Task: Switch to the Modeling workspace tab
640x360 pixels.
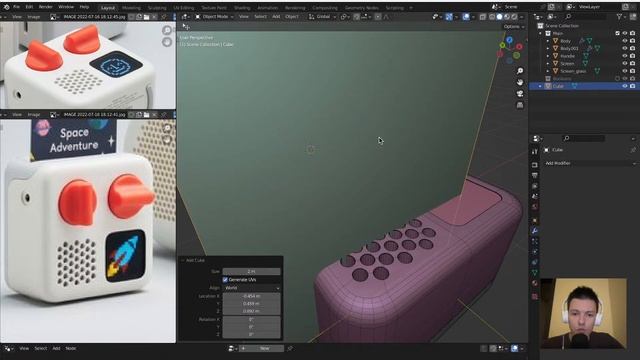Action: 131,8
